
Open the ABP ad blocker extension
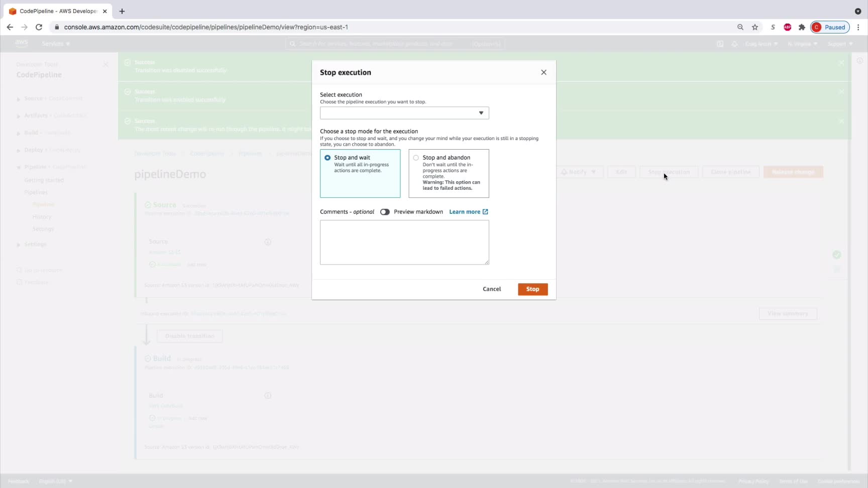[788, 27]
